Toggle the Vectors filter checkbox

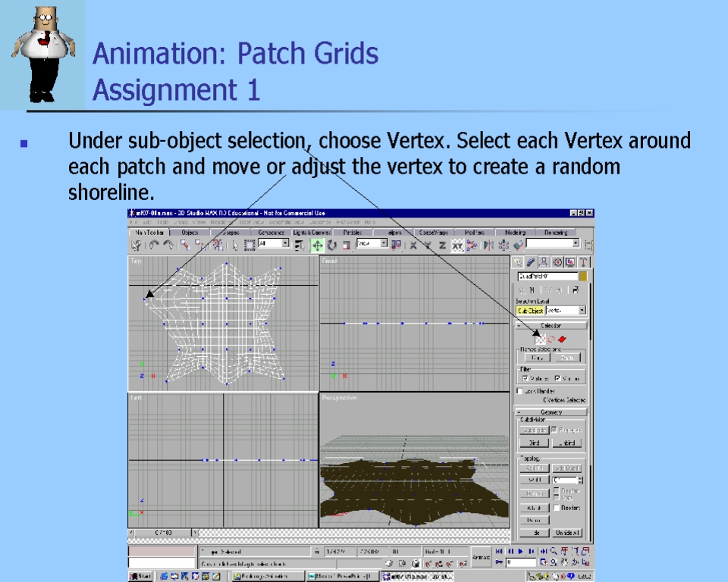click(x=558, y=378)
